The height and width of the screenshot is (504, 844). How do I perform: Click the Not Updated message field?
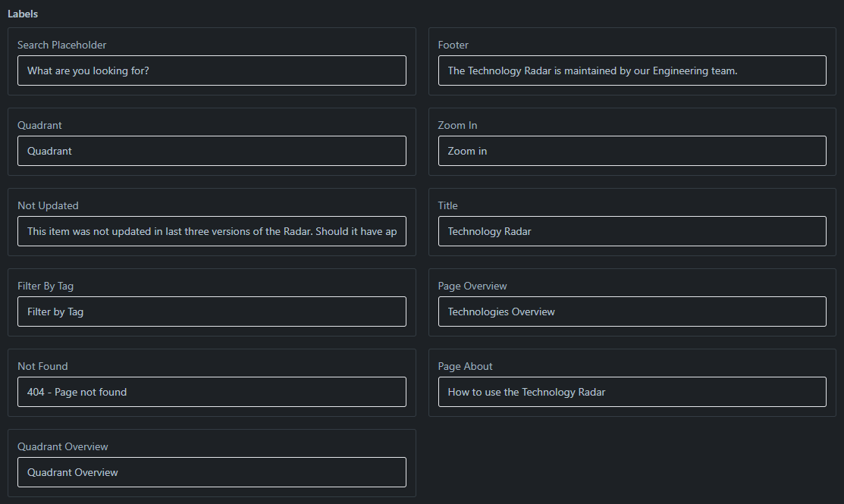pyautogui.click(x=212, y=231)
